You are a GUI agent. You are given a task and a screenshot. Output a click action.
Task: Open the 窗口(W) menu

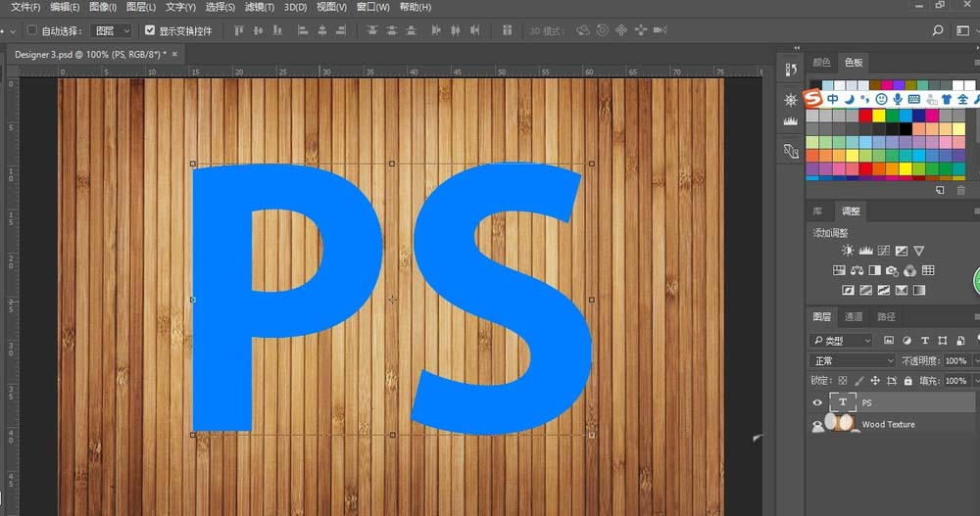[373, 7]
